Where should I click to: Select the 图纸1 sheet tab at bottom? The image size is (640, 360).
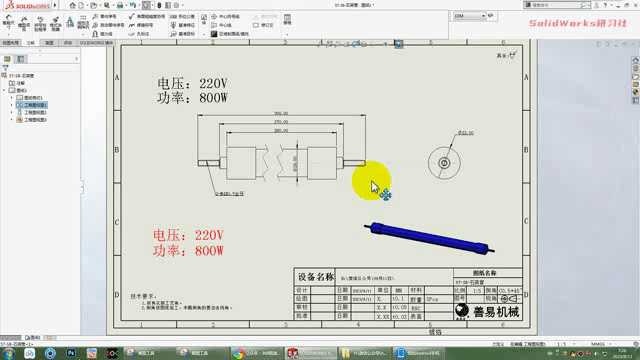(x=33, y=338)
